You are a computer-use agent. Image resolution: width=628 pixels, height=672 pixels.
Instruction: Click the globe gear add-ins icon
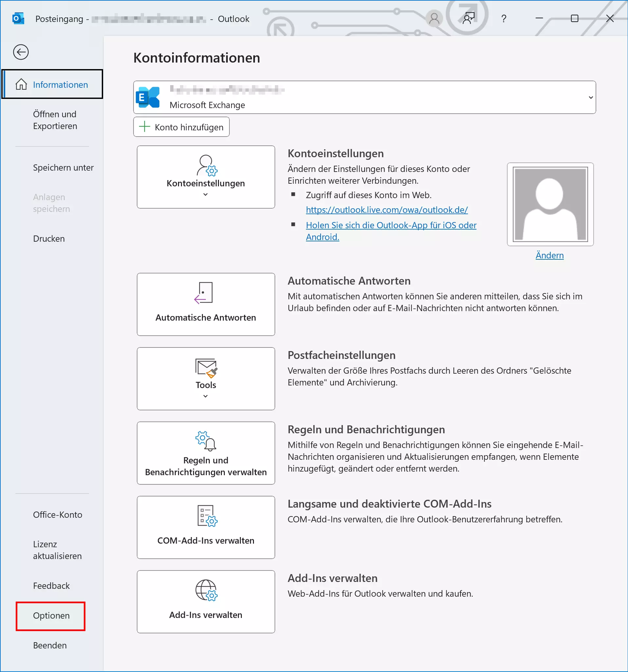pos(206,590)
